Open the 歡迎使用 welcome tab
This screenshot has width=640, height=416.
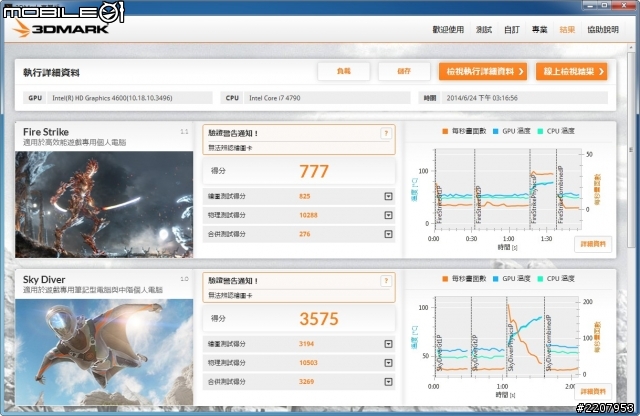click(x=448, y=29)
